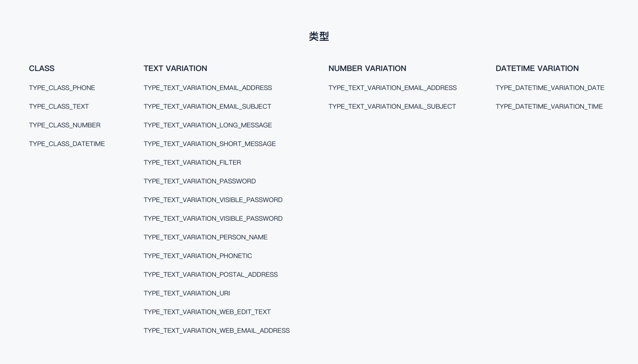Click the 类型 title heading
Image resolution: width=638 pixels, height=364 pixels.
point(319,37)
